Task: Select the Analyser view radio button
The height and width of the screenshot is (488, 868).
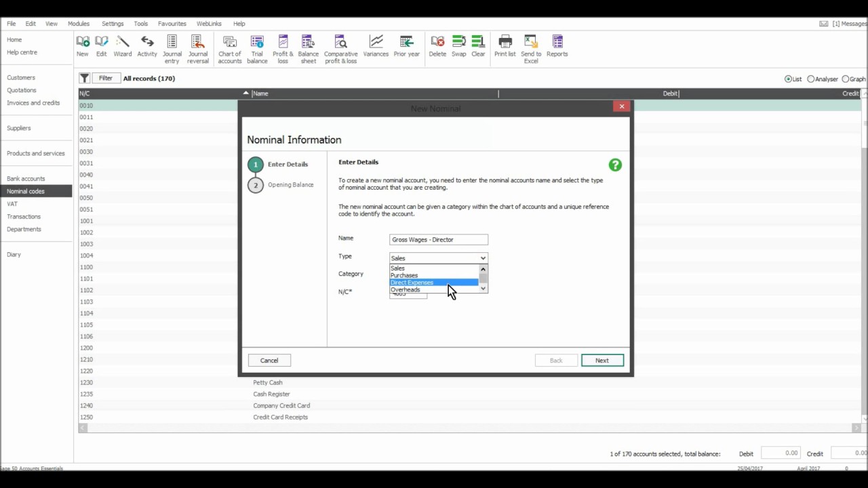Action: pos(811,79)
